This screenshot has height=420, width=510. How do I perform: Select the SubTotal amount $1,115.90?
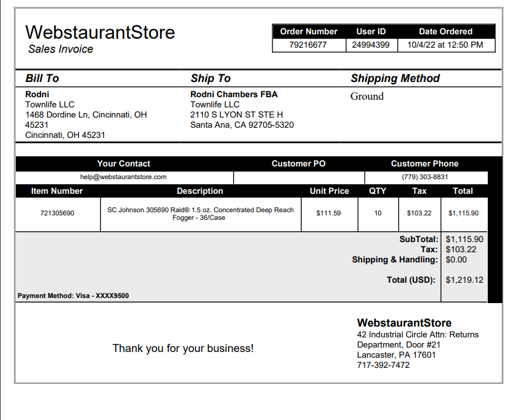click(464, 240)
